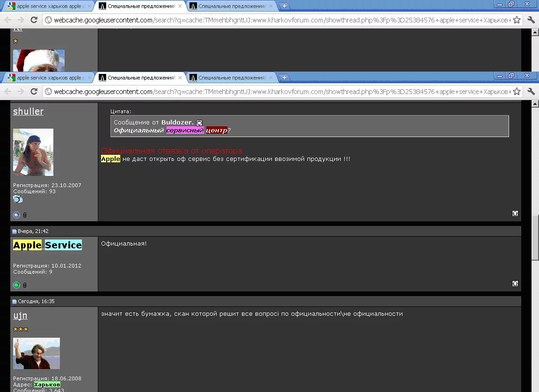Click the reply text Официальная!
This screenshot has height=392, width=539.
(124, 244)
